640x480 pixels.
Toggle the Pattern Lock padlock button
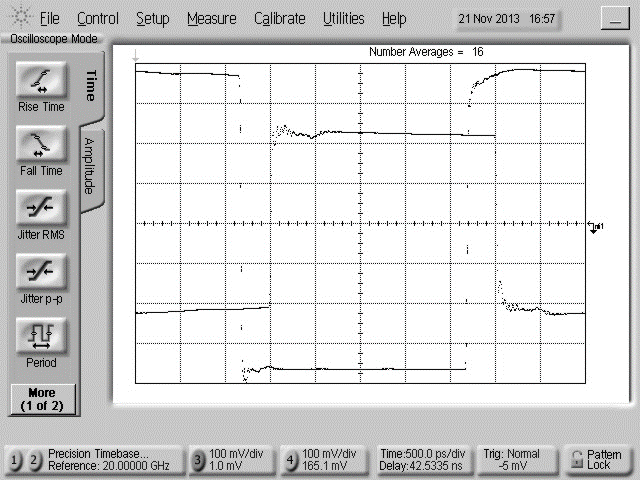coord(597,460)
